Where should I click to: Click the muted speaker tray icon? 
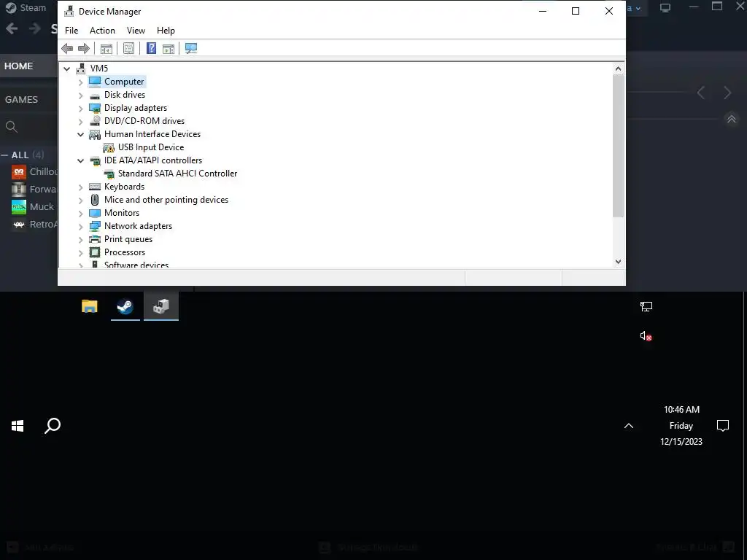pos(646,336)
